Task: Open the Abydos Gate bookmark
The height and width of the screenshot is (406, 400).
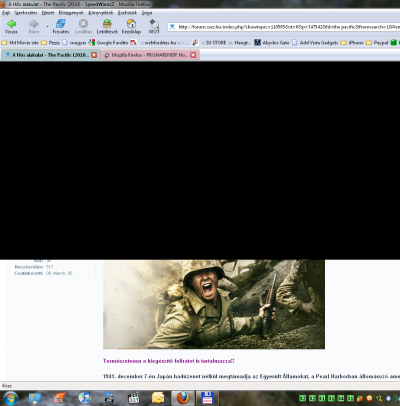Action: pyautogui.click(x=272, y=43)
